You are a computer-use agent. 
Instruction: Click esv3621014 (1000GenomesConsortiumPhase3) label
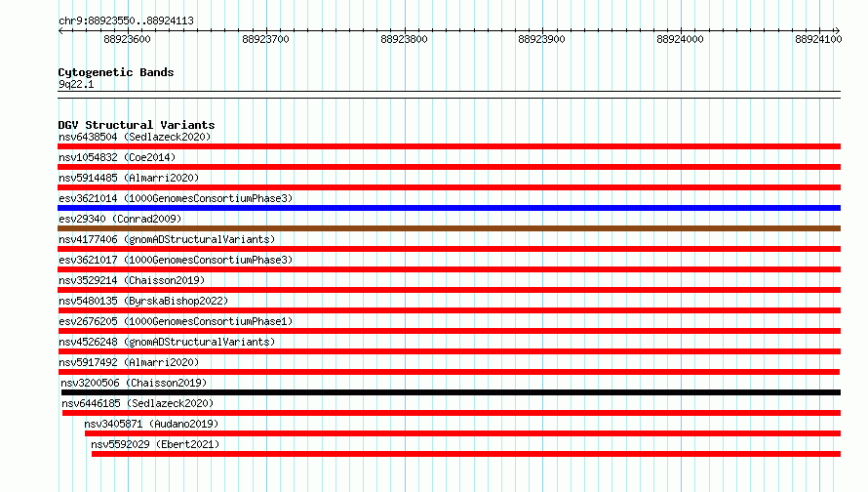coord(176,198)
